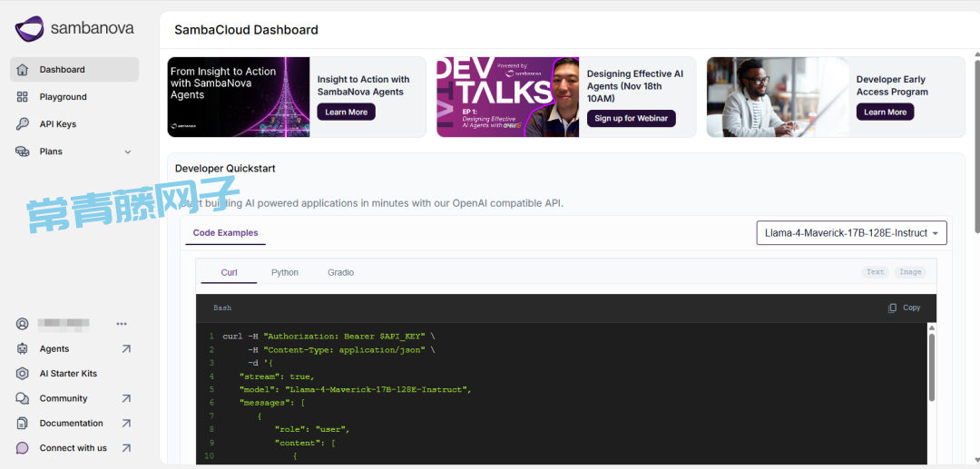Screen dimensions: 980x469
Task: Click Learn More under Developer Early Access
Action: coord(885,112)
